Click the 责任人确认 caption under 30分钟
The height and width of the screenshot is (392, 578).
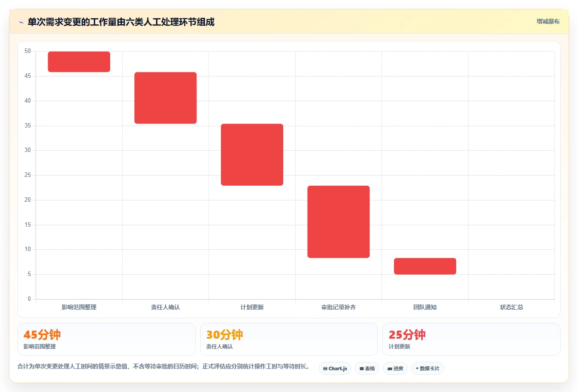[220, 347]
